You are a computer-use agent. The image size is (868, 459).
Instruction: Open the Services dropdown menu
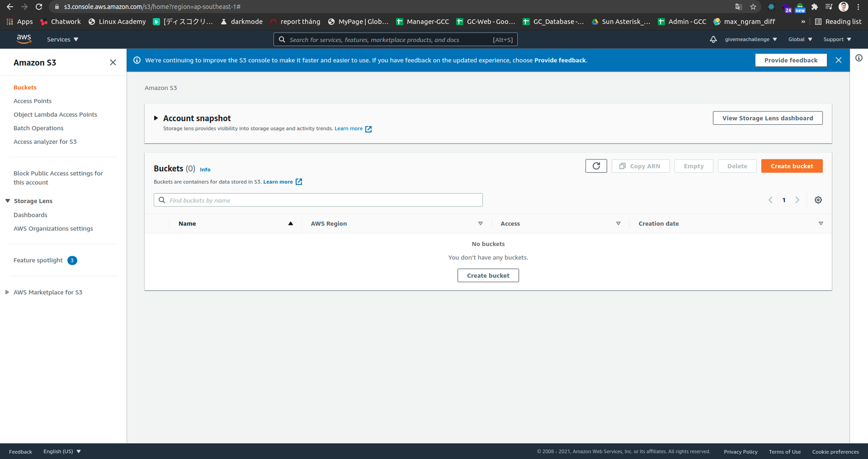63,39
